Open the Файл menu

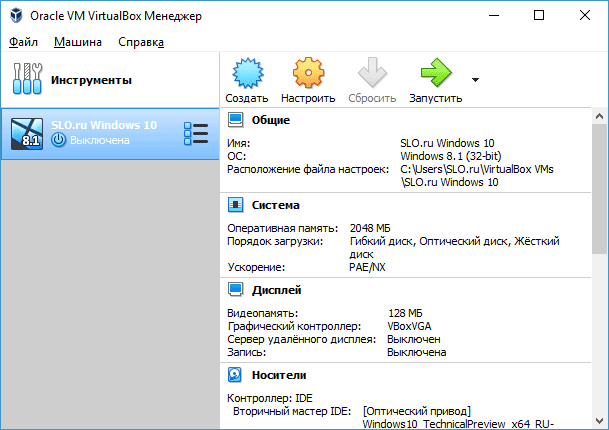23,42
